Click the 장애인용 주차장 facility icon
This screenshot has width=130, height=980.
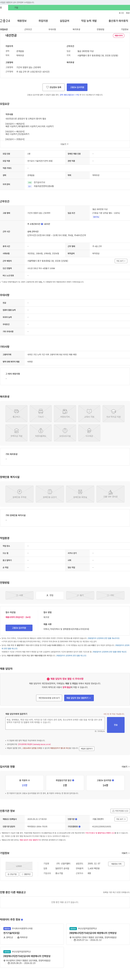click(19, 494)
